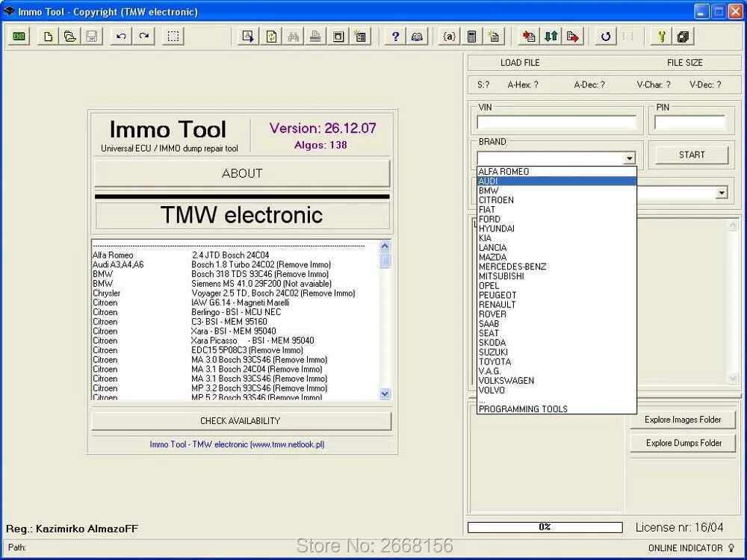Click the printer icon
Image resolution: width=747 pixels, height=560 pixels.
point(315,36)
